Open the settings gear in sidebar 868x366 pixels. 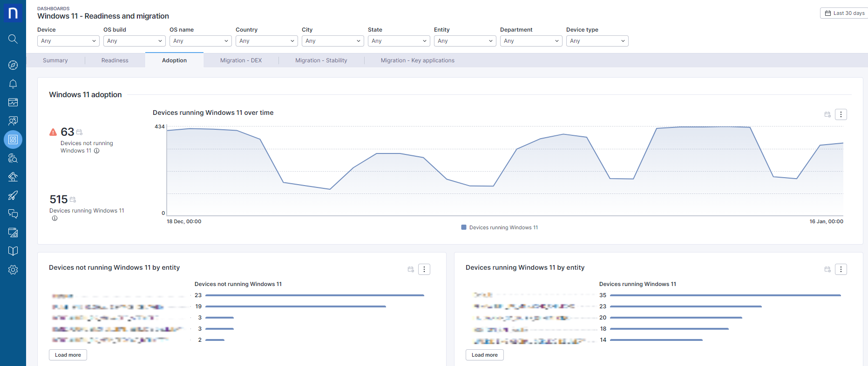click(x=13, y=270)
